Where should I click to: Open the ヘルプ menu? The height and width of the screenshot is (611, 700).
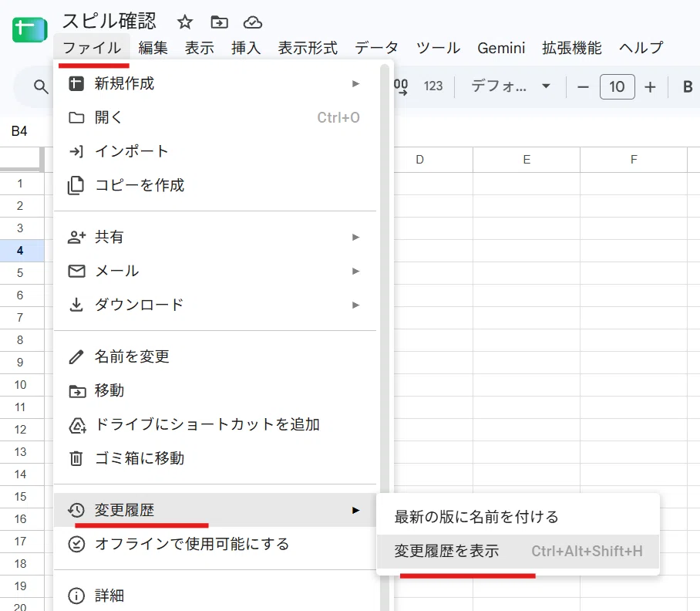pyautogui.click(x=641, y=47)
